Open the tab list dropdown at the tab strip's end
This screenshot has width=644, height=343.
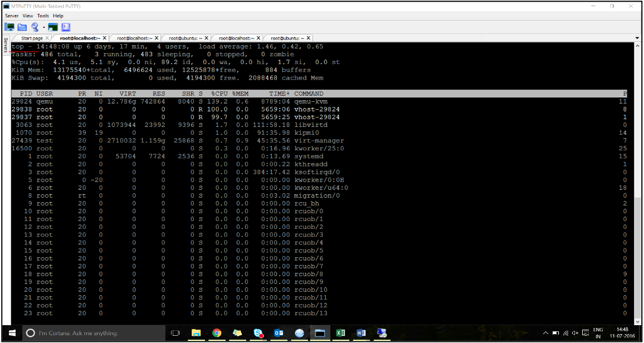tap(637, 38)
